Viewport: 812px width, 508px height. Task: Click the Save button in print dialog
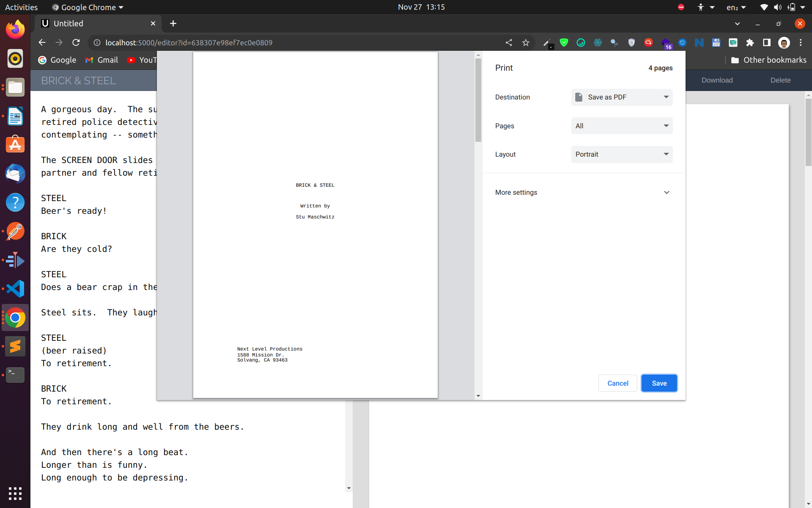pyautogui.click(x=658, y=383)
